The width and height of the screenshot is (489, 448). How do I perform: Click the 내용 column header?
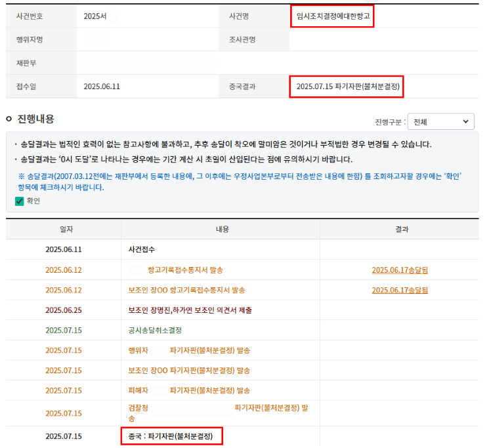tap(222, 230)
